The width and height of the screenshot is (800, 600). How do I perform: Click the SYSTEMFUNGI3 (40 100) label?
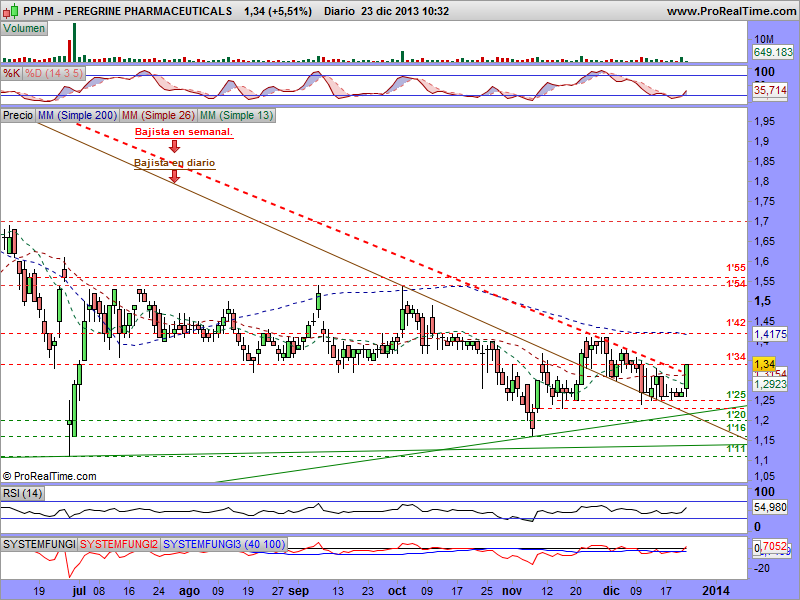[x=223, y=544]
